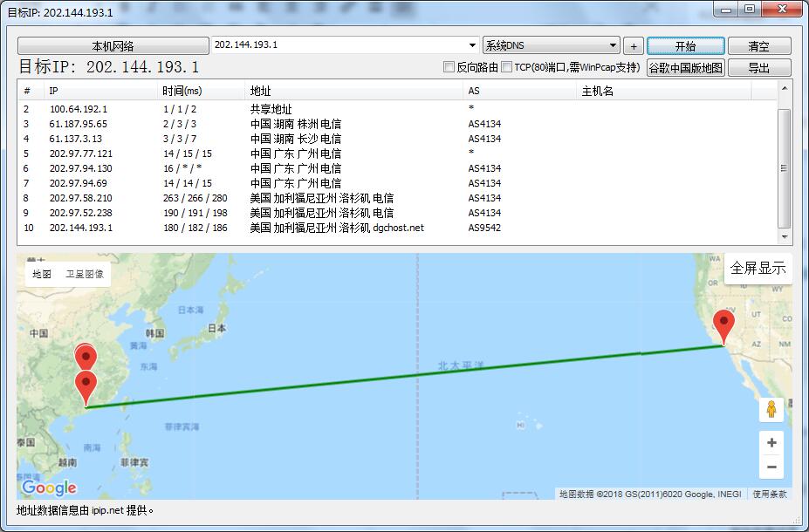Click the plus button beside DNS dropdown
Image resolution: width=809 pixels, height=532 pixels.
pyautogui.click(x=634, y=46)
